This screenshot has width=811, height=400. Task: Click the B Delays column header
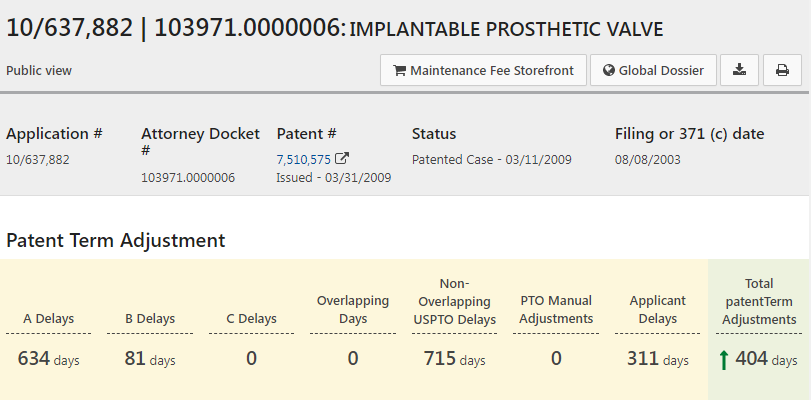(x=150, y=319)
